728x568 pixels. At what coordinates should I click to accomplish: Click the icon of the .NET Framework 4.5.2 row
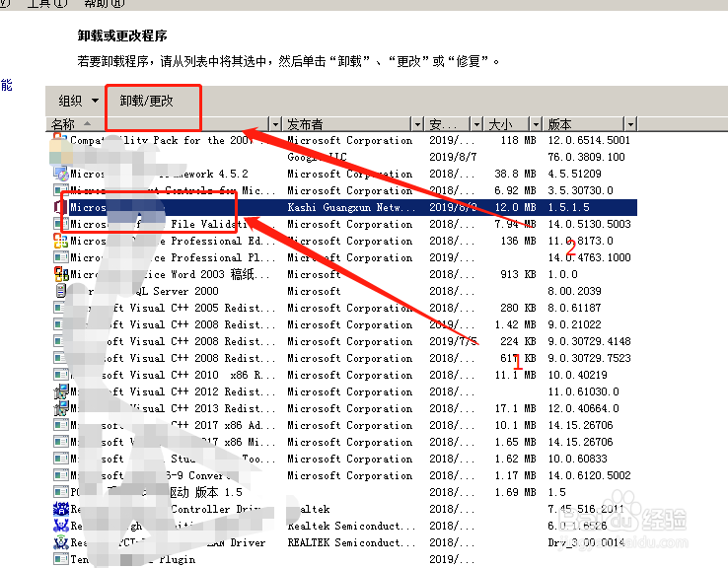click(x=61, y=174)
